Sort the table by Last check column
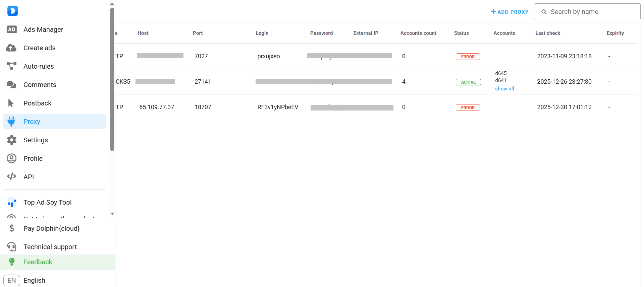Image resolution: width=644 pixels, height=287 pixels. [547, 33]
